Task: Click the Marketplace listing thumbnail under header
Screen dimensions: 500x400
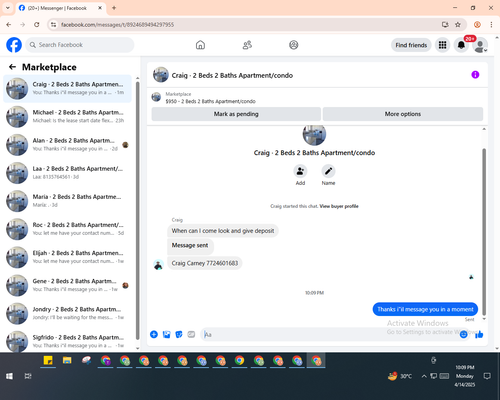Action: tap(156, 97)
